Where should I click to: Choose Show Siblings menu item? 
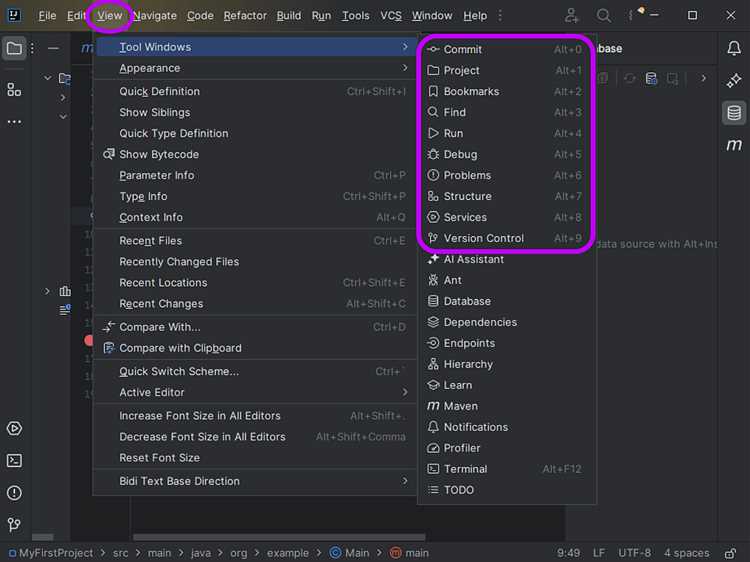(255, 112)
